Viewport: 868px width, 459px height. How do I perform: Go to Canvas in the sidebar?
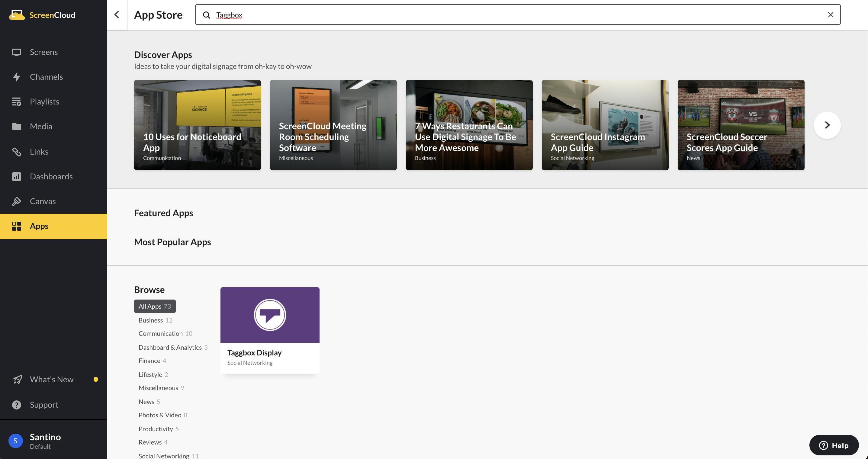click(x=53, y=201)
